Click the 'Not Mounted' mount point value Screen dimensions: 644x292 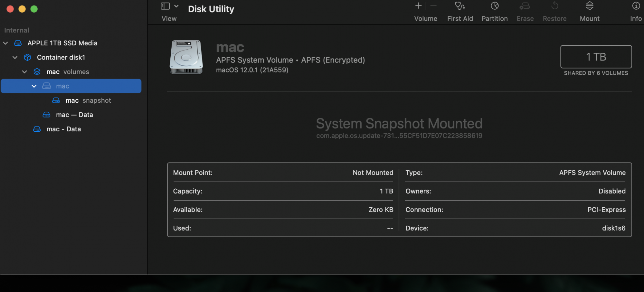373,173
